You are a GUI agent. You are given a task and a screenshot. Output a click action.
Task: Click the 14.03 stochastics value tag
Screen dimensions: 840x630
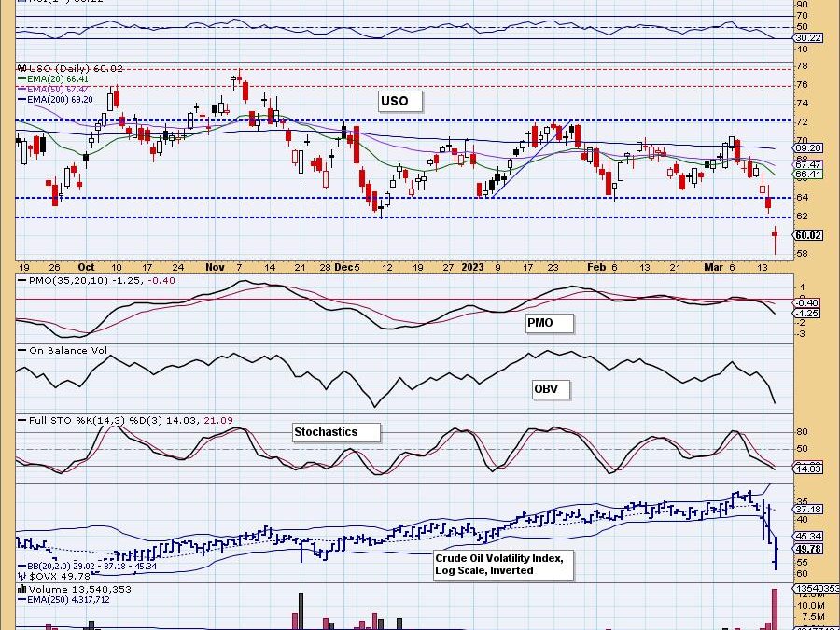(808, 469)
